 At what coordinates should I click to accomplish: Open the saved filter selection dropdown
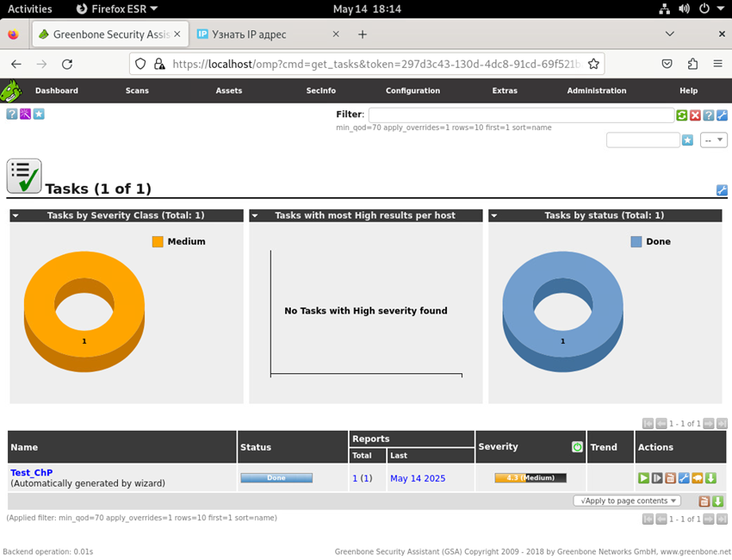click(x=713, y=140)
